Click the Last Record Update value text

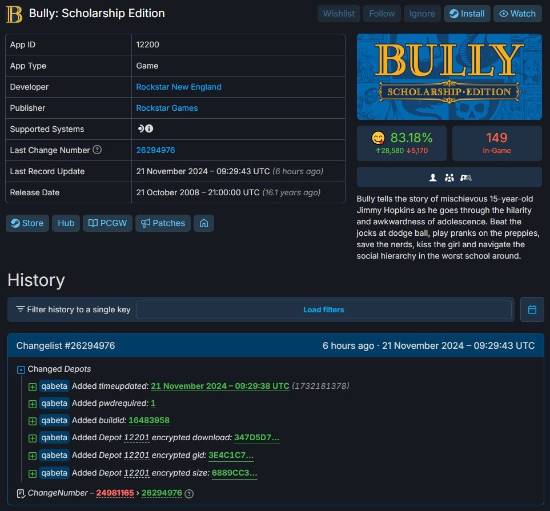tap(230, 172)
